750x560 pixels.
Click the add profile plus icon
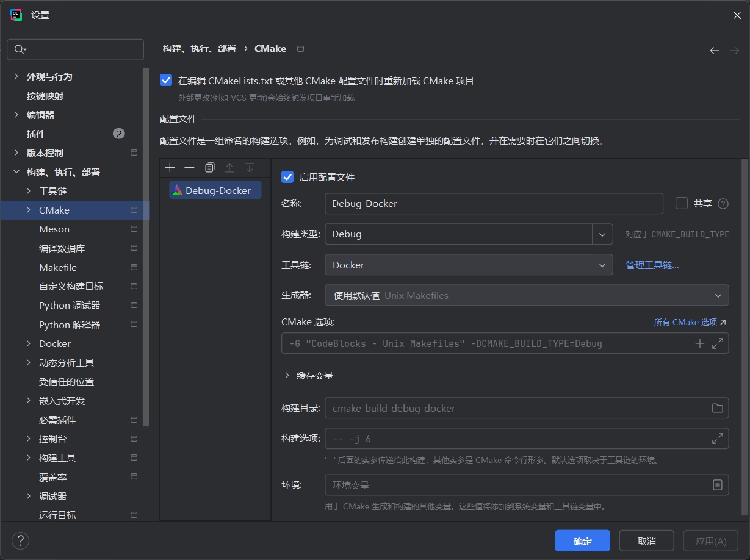coord(170,168)
